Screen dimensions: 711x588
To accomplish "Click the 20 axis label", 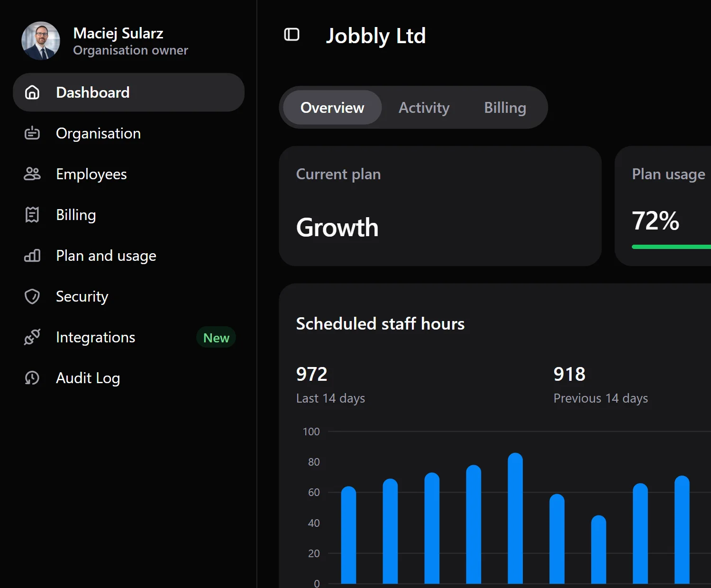I will tap(314, 553).
